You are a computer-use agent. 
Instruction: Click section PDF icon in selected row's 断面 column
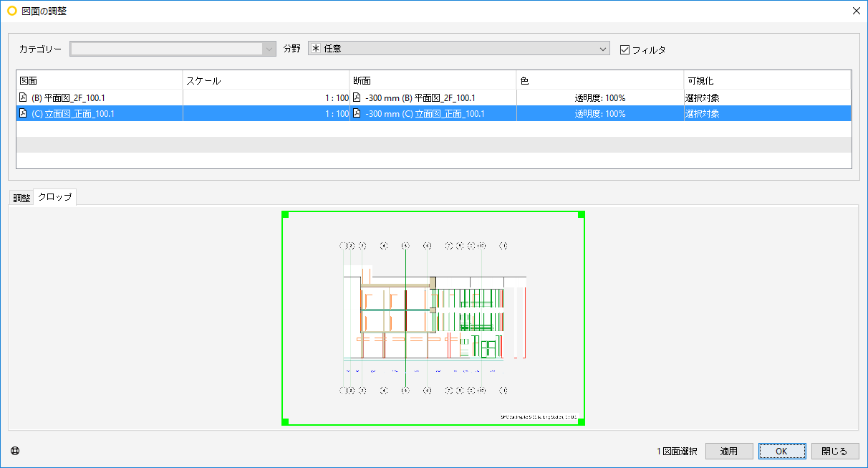point(357,113)
